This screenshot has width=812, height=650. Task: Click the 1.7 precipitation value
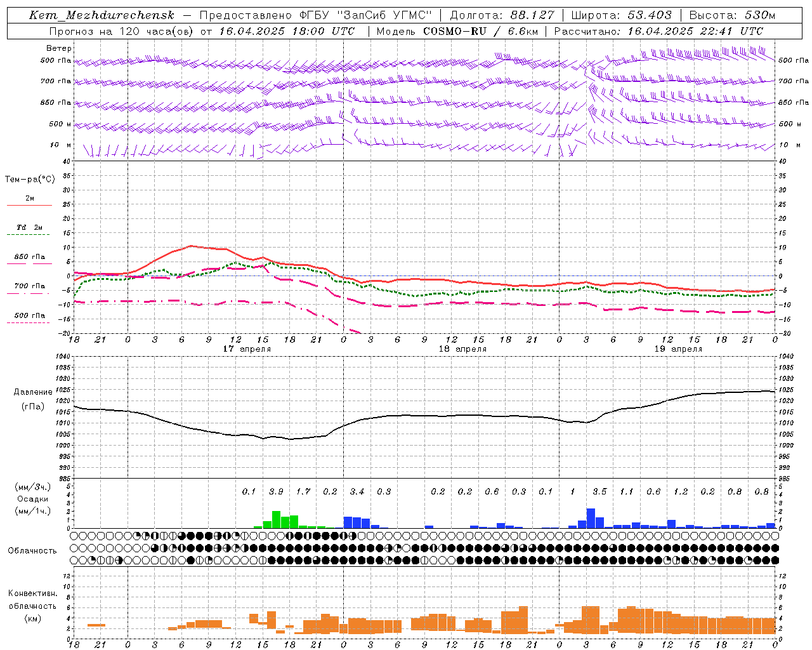303,491
